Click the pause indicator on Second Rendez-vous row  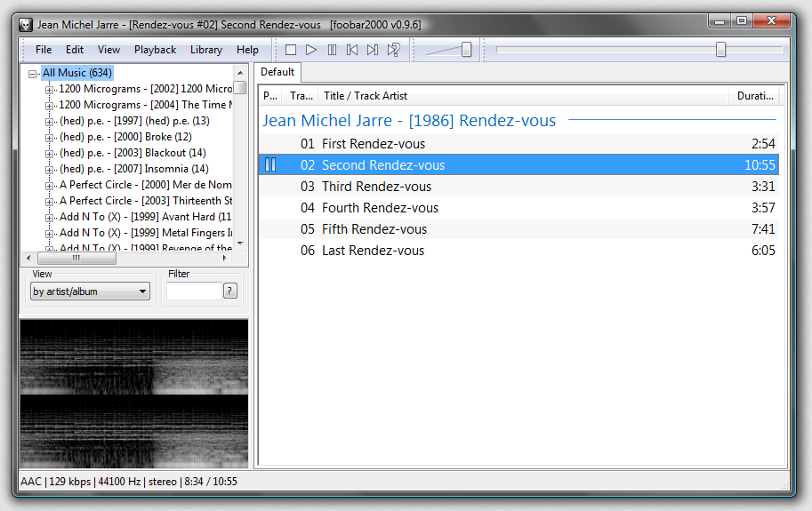(270, 165)
